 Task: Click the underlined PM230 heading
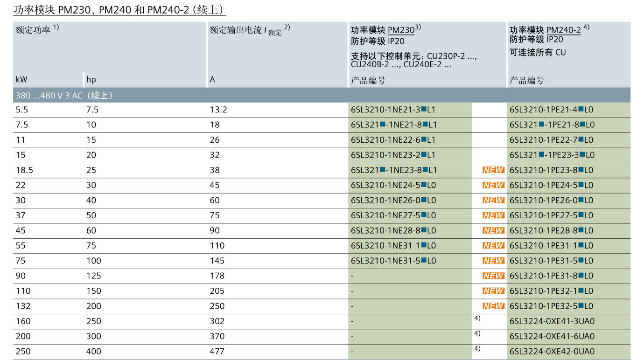click(x=401, y=30)
